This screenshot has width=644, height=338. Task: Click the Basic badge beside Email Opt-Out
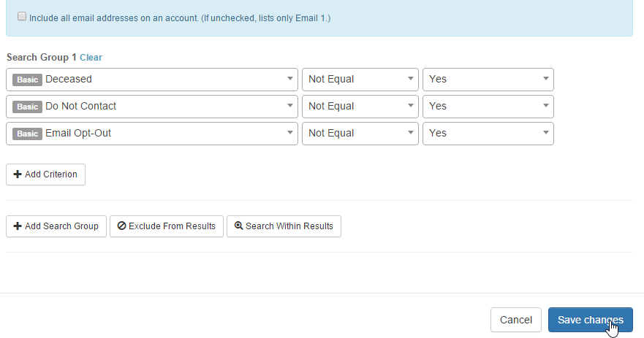point(27,134)
